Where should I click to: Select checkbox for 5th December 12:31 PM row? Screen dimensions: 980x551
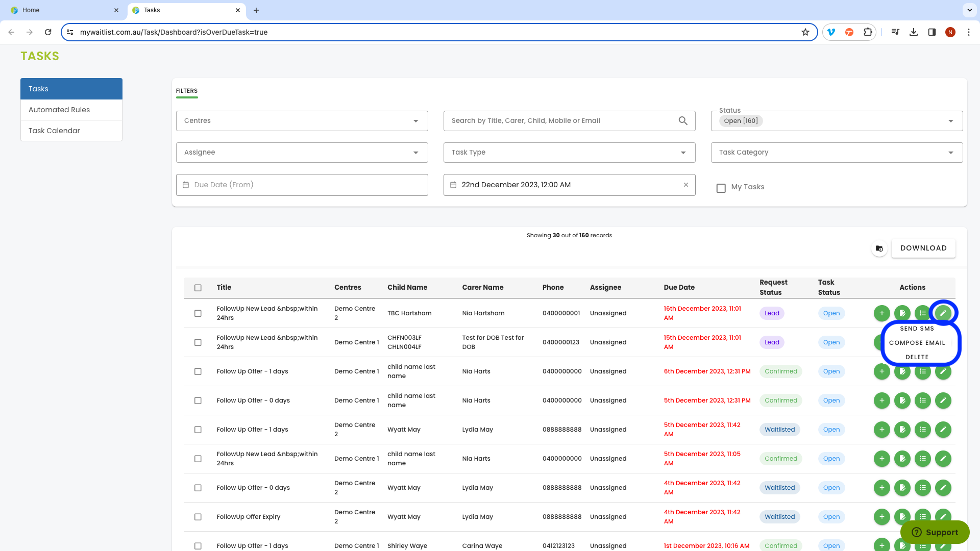point(198,400)
